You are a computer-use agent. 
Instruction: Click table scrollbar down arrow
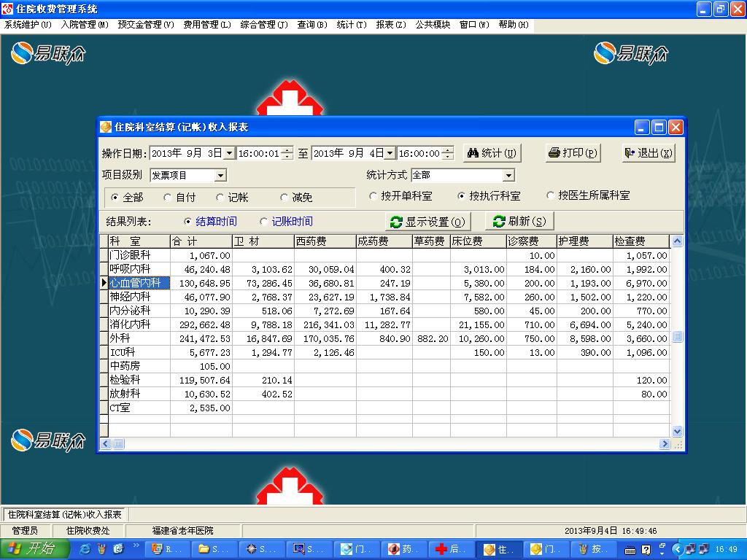(677, 432)
